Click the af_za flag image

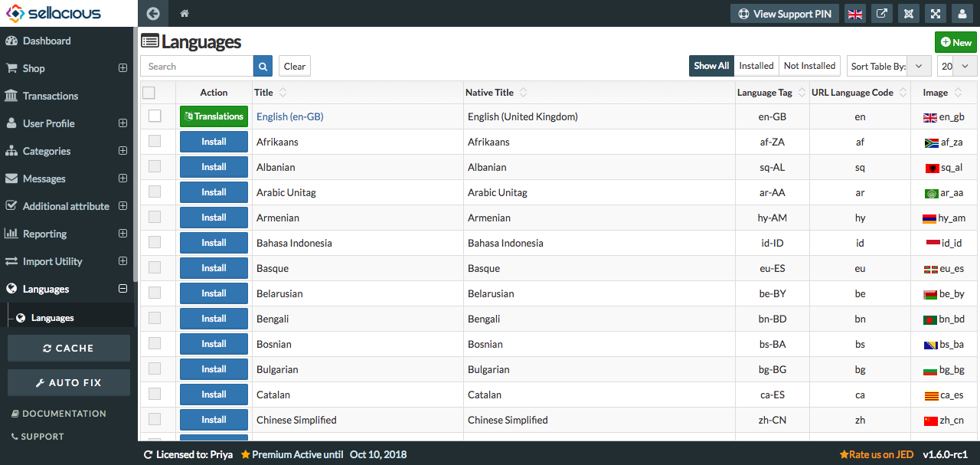[x=932, y=142]
